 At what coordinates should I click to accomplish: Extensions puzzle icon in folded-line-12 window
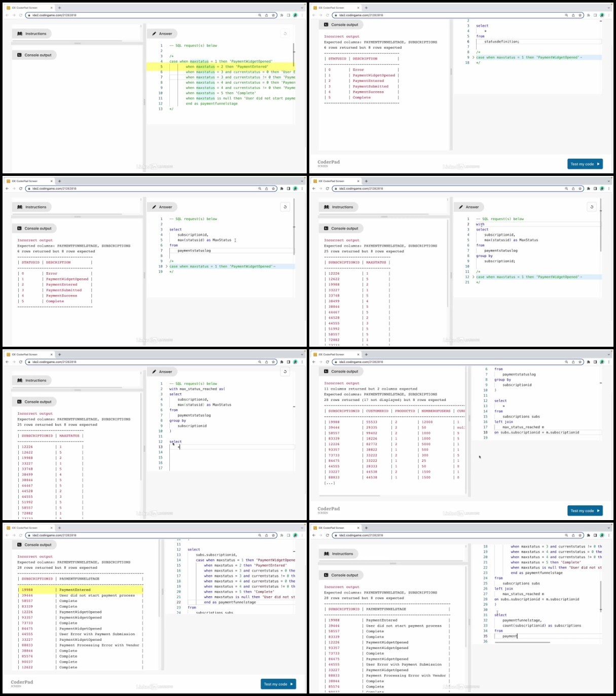click(588, 189)
